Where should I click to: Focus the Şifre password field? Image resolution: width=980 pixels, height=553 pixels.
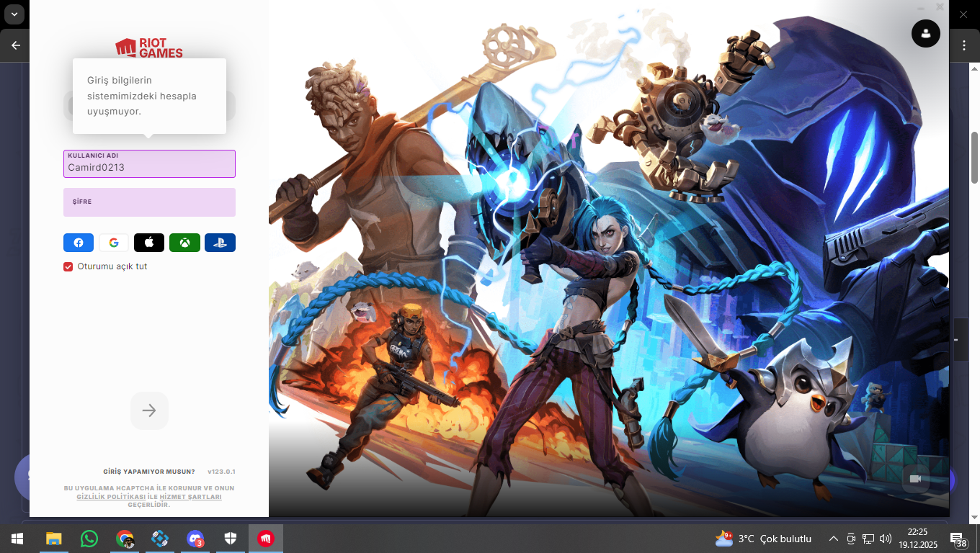pyautogui.click(x=149, y=202)
